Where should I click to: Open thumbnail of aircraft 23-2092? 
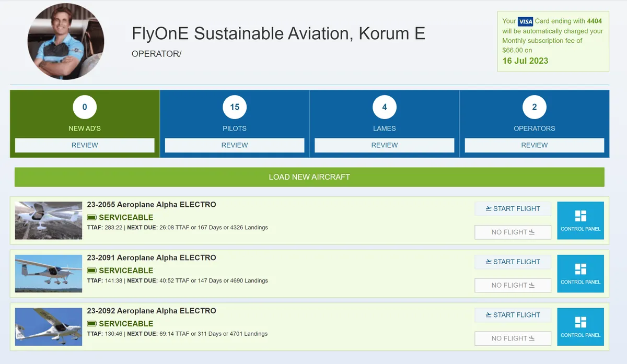pos(49,327)
